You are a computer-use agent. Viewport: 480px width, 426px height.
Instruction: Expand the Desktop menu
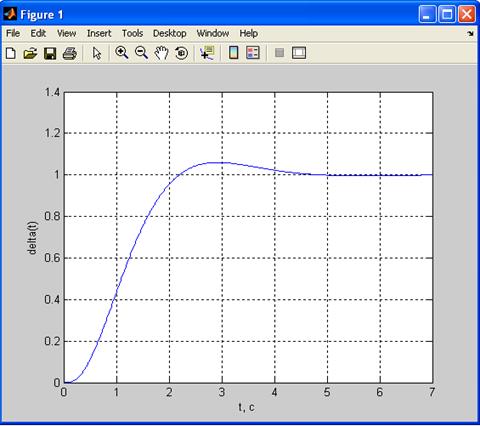(x=170, y=33)
